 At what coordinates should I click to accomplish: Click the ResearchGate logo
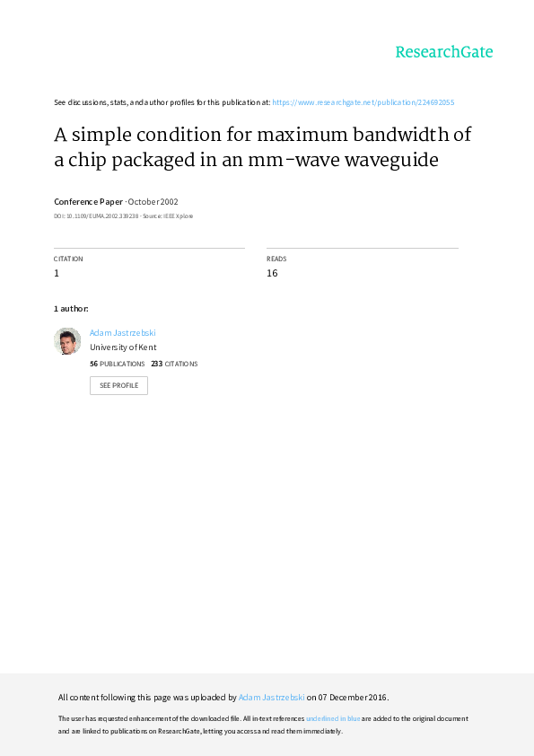[x=444, y=51]
